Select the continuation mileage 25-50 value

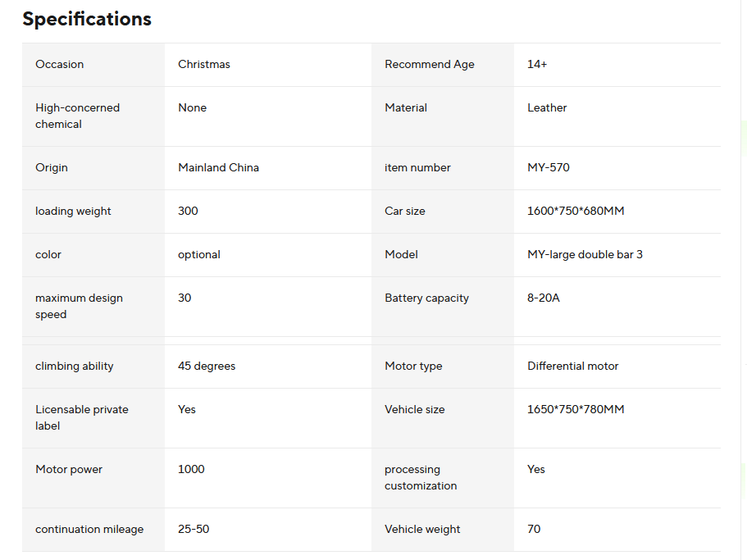point(194,530)
